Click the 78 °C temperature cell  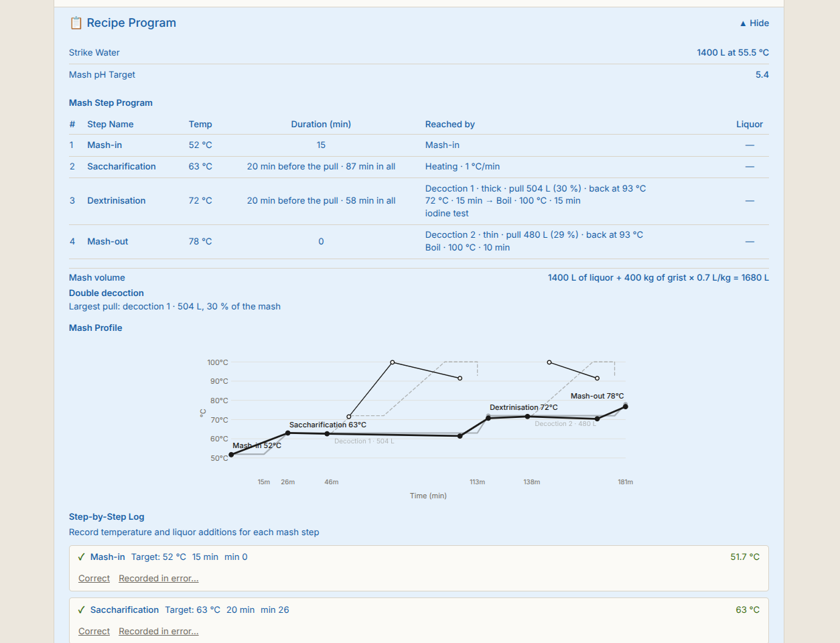pos(200,241)
